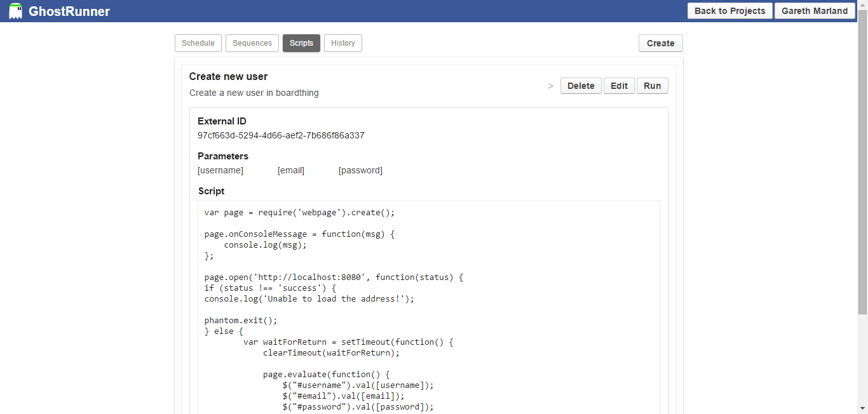This screenshot has width=868, height=414.
Task: Open the History tab
Action: [343, 43]
